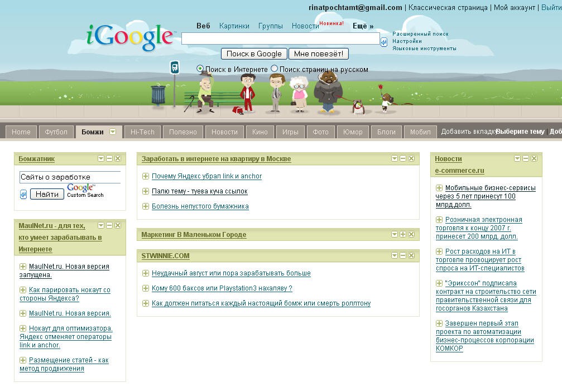Delete the Бомжатник gadget with its X icon

(x=118, y=158)
